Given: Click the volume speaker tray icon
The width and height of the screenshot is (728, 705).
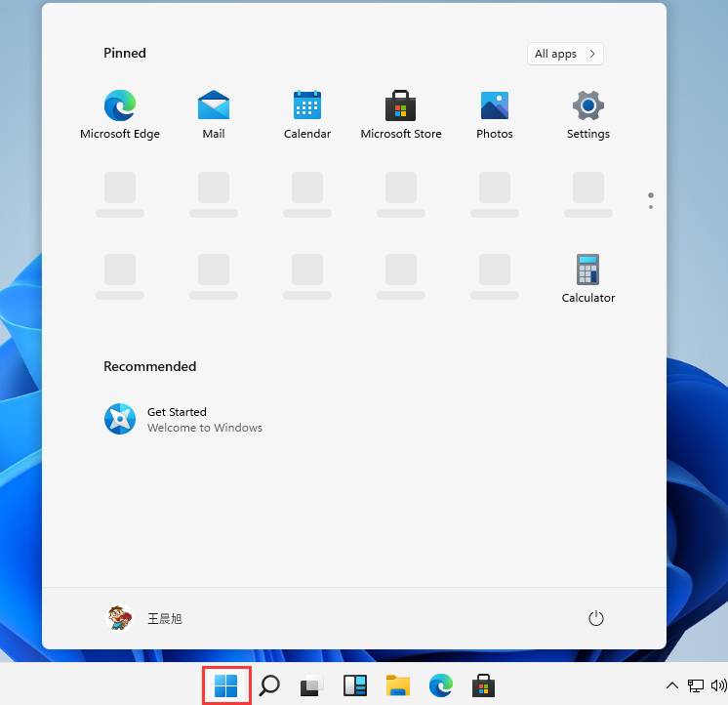Looking at the screenshot, I should point(719,685).
